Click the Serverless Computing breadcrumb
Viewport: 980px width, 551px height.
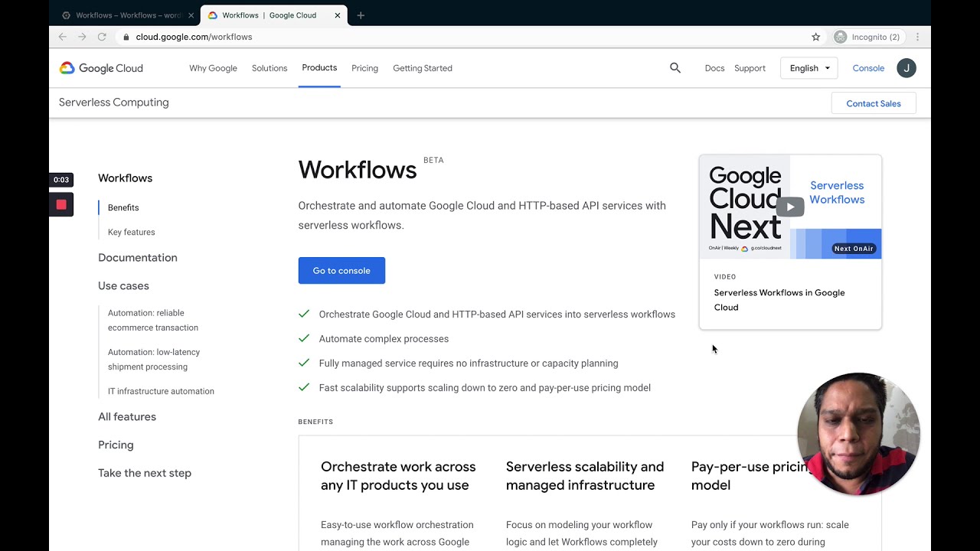[x=114, y=103]
